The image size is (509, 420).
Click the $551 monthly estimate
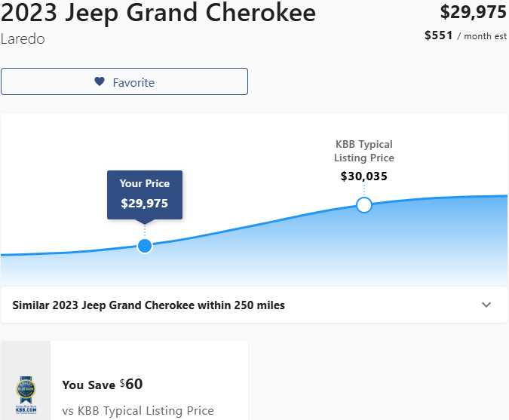[x=438, y=35]
